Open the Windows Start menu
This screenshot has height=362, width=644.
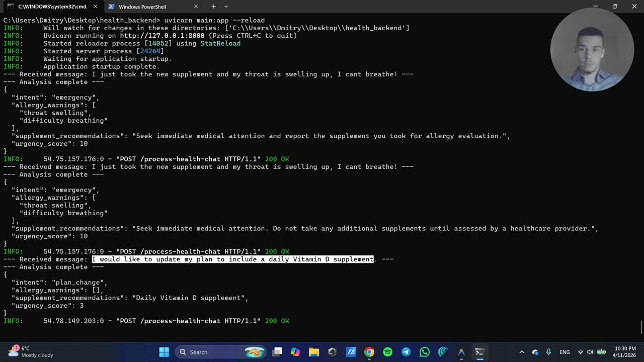(164, 352)
